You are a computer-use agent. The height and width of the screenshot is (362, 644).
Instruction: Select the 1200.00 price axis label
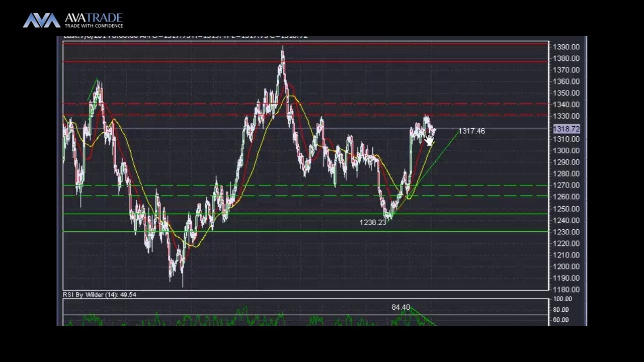566,266
